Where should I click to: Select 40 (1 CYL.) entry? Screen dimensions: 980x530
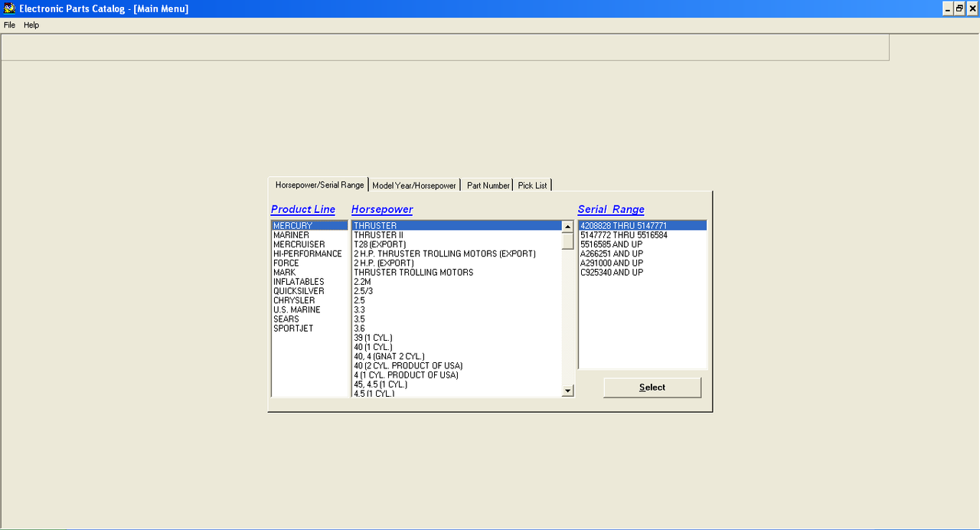coord(457,347)
